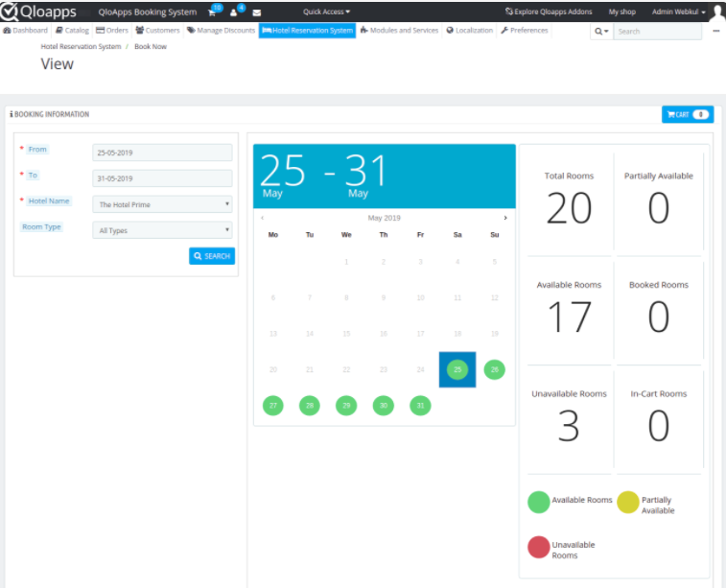
Task: Click the In-Cart Rooms count 0
Action: [659, 426]
